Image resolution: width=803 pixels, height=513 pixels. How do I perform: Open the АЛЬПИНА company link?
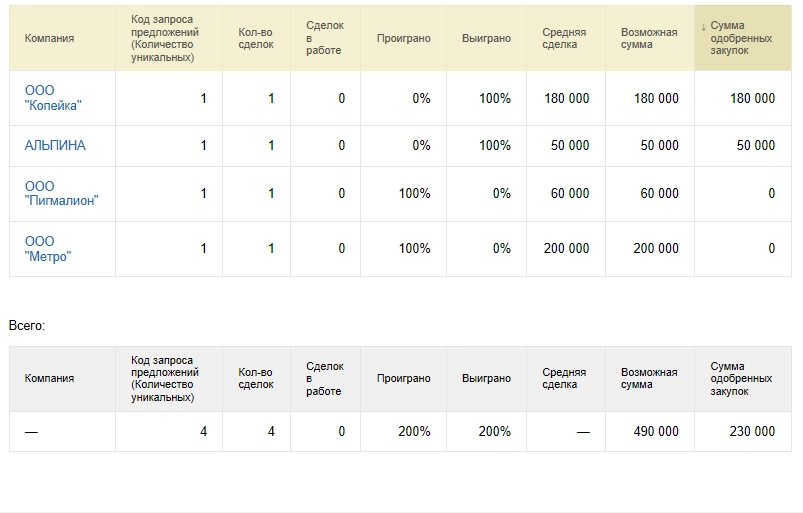[55, 145]
